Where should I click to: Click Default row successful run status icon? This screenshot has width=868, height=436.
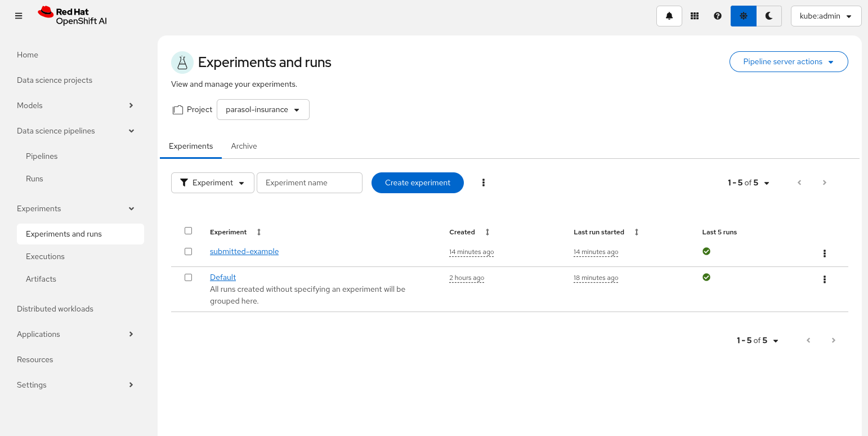pyautogui.click(x=706, y=277)
